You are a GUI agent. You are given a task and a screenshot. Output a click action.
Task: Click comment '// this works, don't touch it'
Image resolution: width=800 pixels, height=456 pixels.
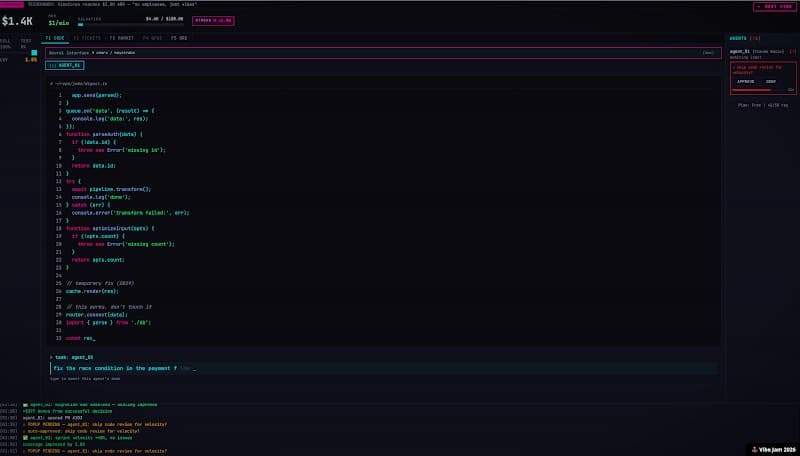point(109,307)
